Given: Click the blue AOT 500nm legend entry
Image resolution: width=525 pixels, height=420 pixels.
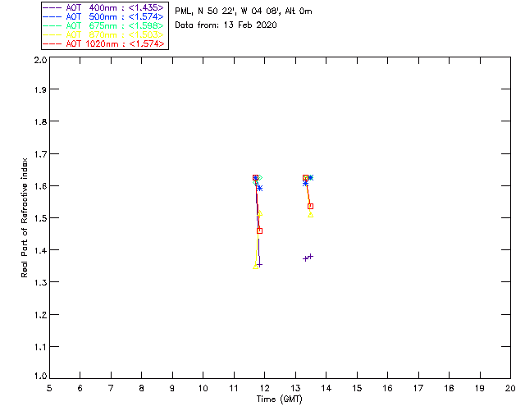Looking at the screenshot, I should (x=103, y=16).
